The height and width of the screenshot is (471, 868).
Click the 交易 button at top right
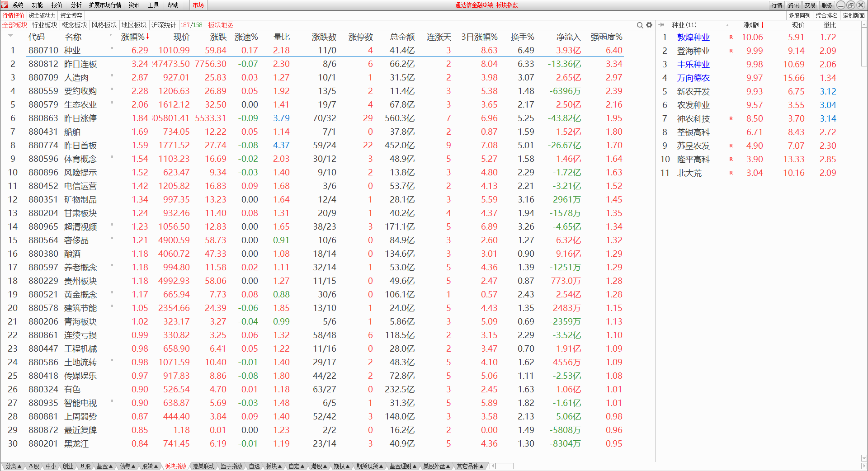810,5
